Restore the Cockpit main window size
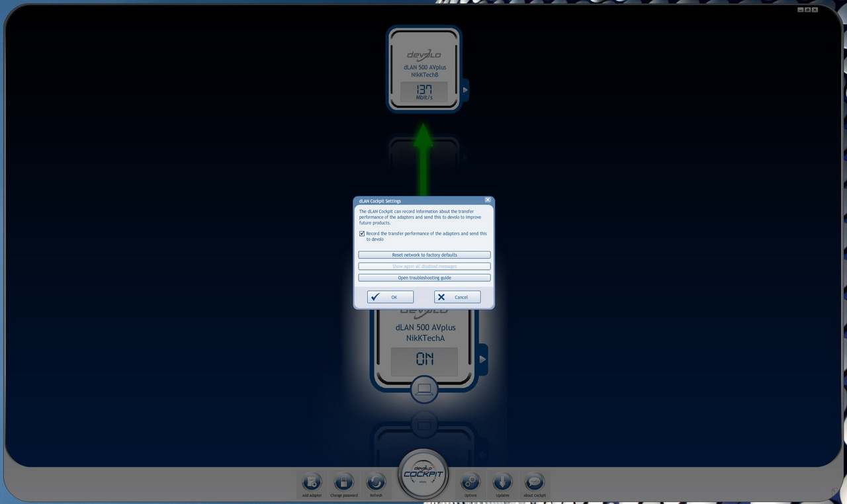Viewport: 847px width, 504px height. [x=808, y=10]
